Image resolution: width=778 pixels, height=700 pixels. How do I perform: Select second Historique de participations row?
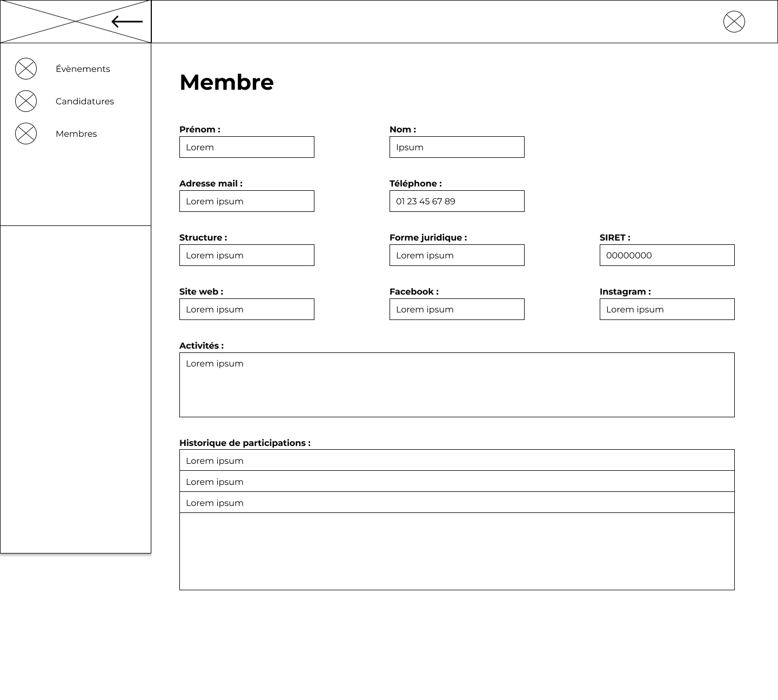click(457, 481)
